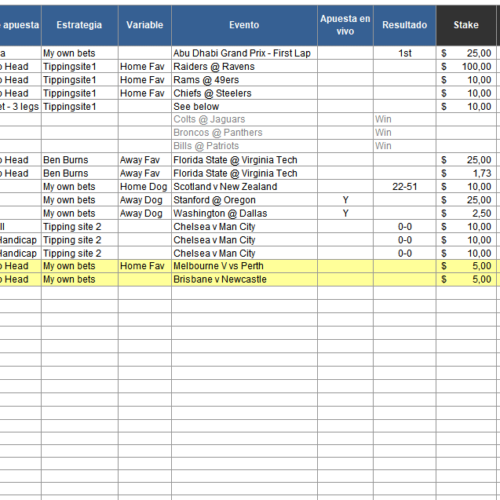Viewport: 500px width, 500px height.
Task: Select the highlighted Brisbane v Newcastle cell
Action: click(244, 279)
